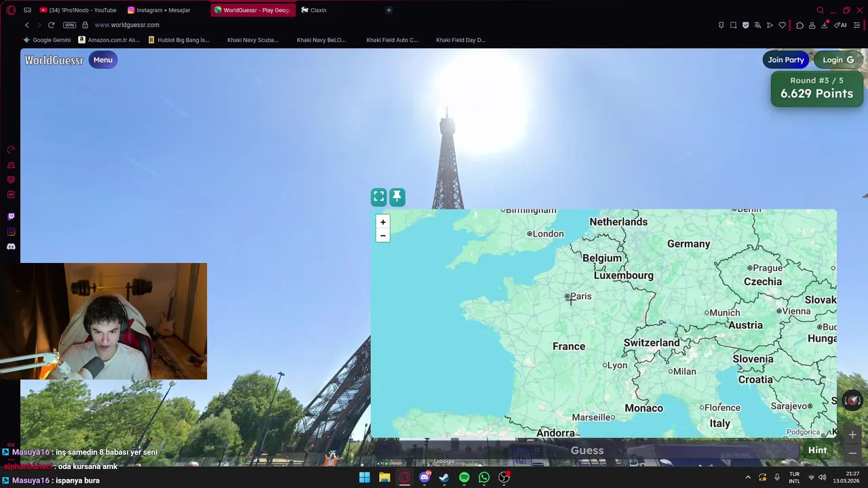This screenshot has height=488, width=868.
Task: Zoom out the guess map
Action: [x=382, y=235]
